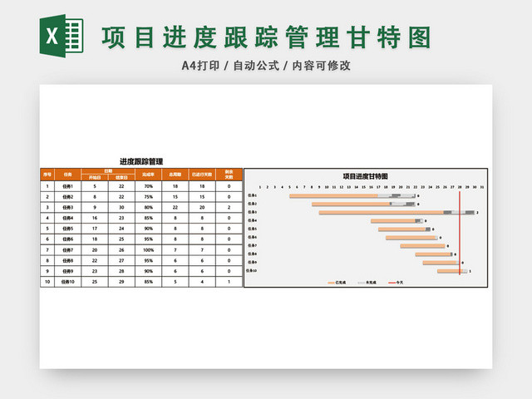Select the heading 项目进度跟踪管理甘特图
Image resolution: width=532 pixels, height=399 pixels.
click(266, 37)
